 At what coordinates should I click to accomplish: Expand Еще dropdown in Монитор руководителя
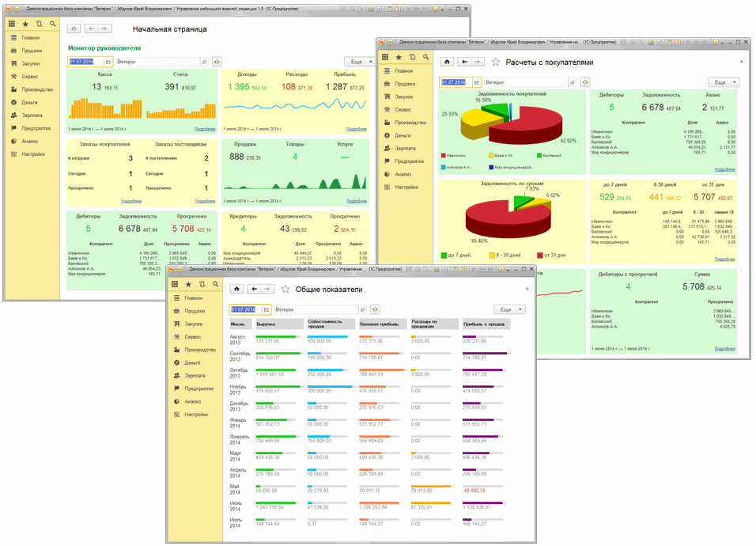pos(359,62)
